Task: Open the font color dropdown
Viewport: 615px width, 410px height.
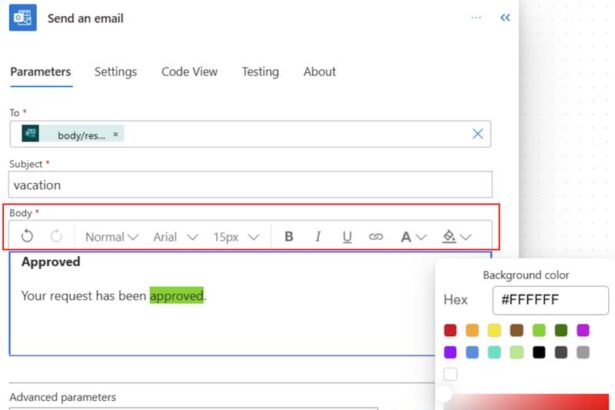Action: [x=412, y=237]
